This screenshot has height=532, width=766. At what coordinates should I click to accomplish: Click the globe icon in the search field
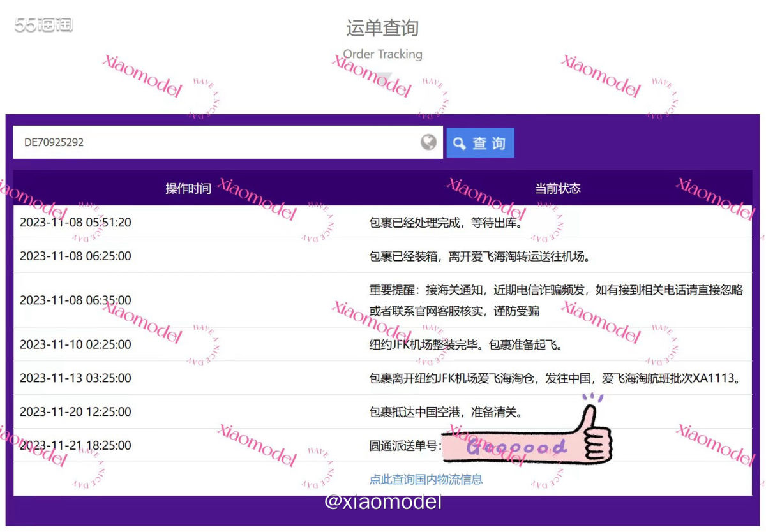430,142
